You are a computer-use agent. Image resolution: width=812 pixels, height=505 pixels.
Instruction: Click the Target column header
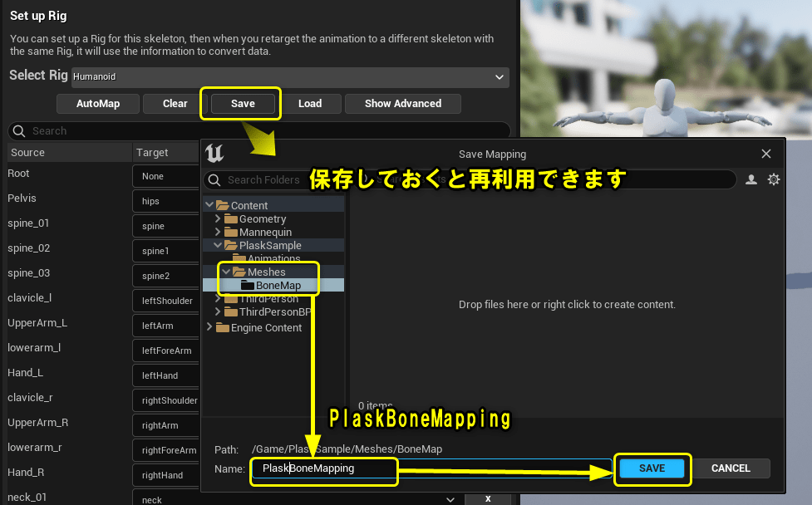click(152, 153)
